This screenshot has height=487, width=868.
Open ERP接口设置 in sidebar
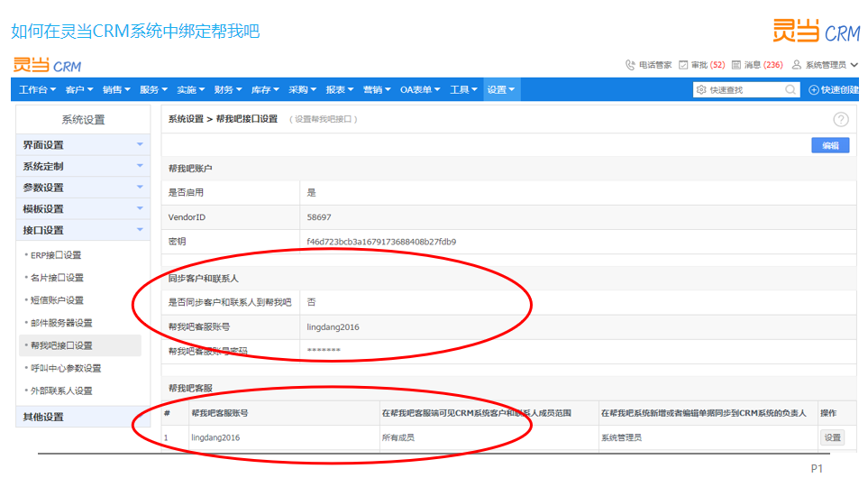point(55,255)
